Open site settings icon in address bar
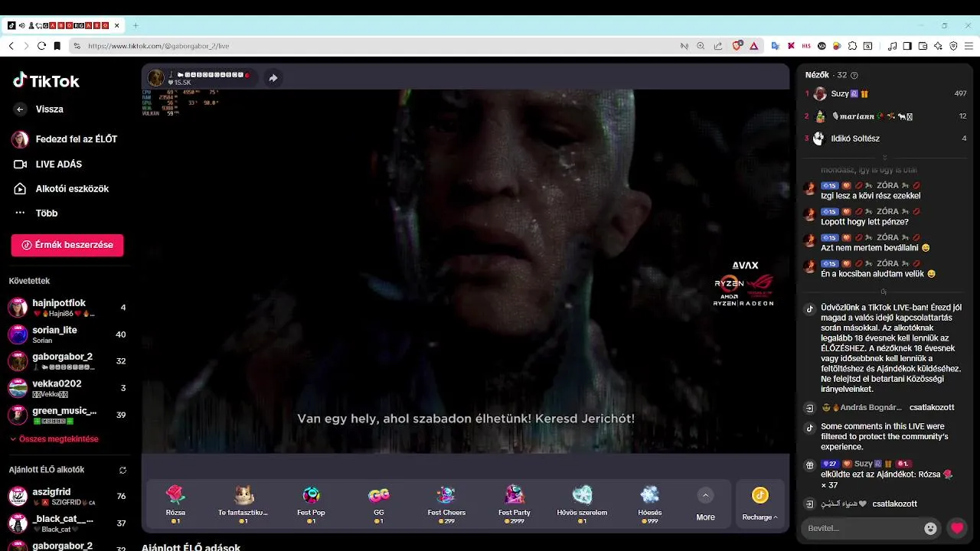The width and height of the screenshot is (980, 551). [77, 46]
